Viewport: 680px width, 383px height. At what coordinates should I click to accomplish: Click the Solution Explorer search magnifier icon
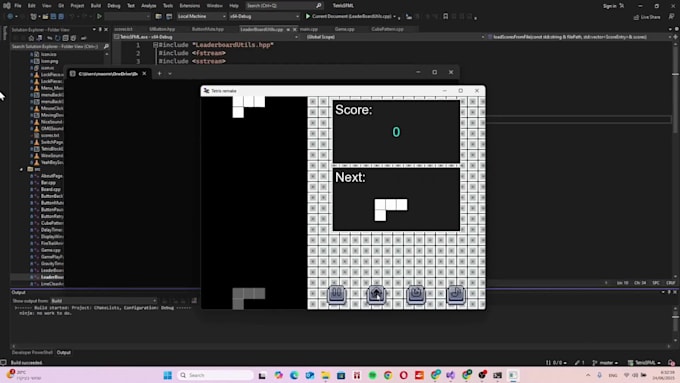[x=106, y=46]
